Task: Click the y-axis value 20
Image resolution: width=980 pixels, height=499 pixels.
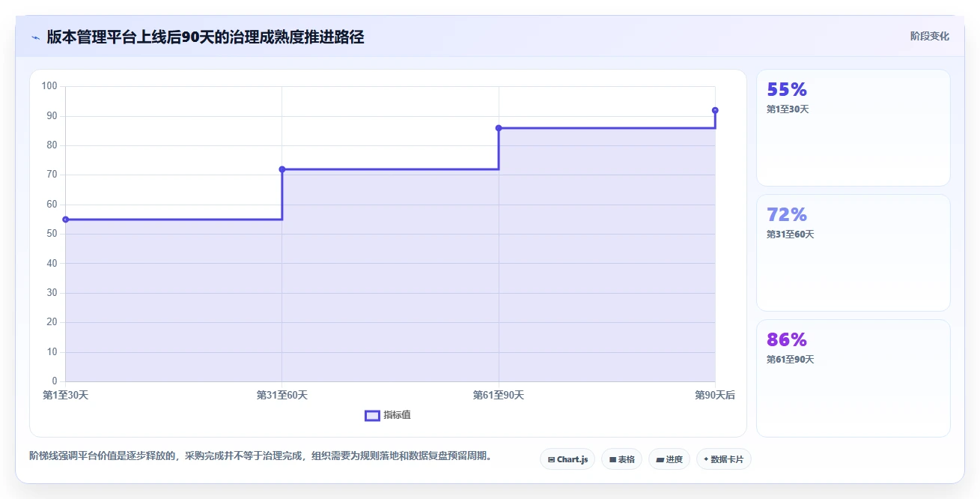Action: (x=52, y=322)
